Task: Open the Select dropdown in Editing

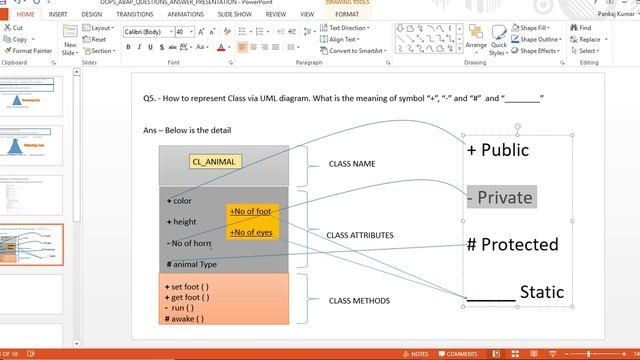Action: point(585,51)
